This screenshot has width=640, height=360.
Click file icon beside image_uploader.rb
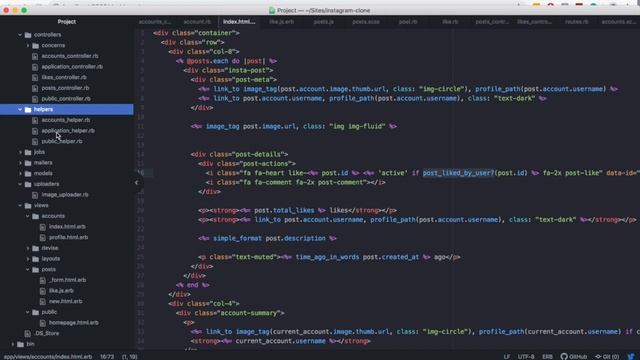coord(35,195)
